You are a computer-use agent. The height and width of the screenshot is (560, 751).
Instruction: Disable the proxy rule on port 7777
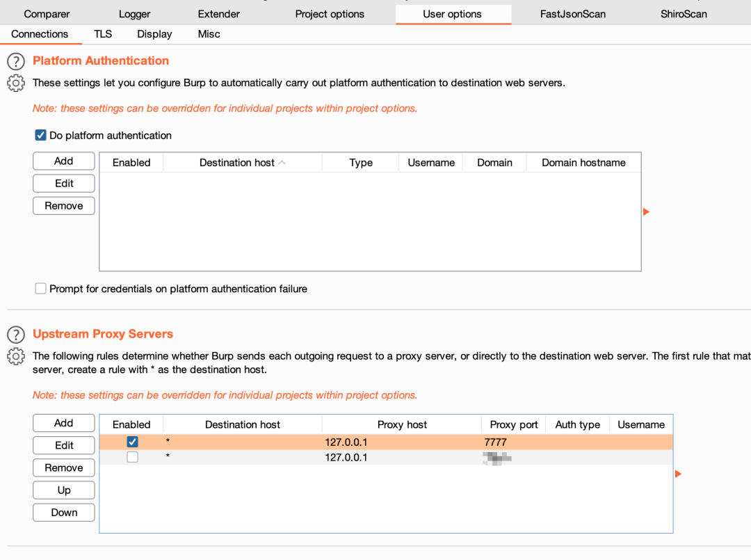(132, 442)
